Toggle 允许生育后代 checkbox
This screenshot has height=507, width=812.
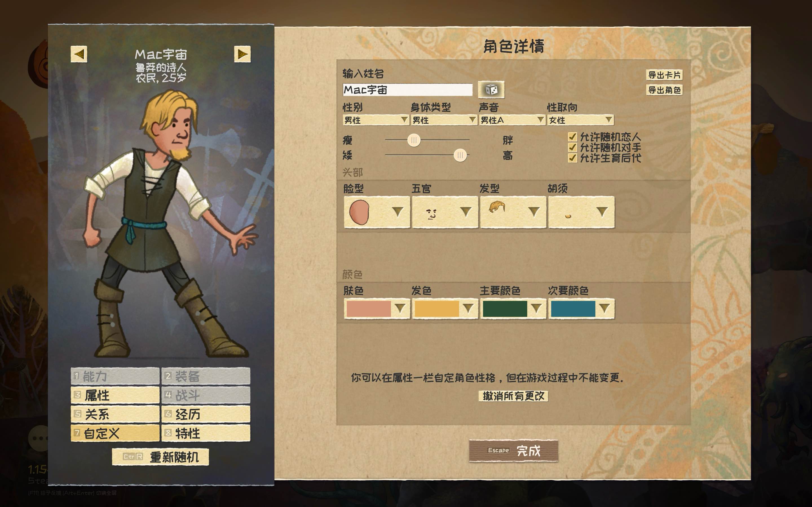[572, 158]
